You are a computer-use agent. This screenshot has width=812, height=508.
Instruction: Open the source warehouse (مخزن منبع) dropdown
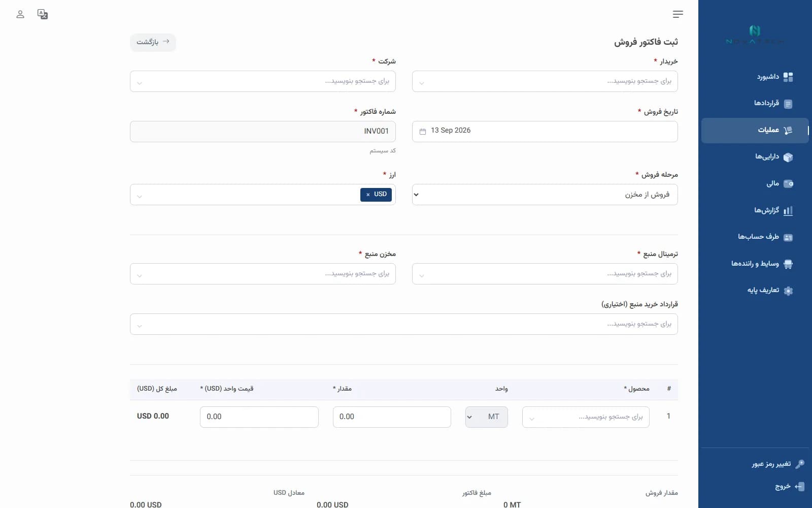[262, 274]
